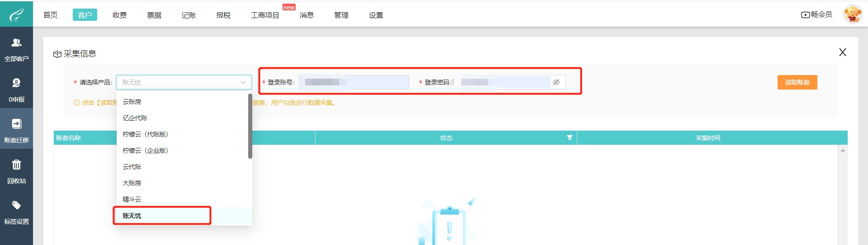The height and width of the screenshot is (245, 868).
Task: Open the 管理 menu
Action: click(x=341, y=15)
